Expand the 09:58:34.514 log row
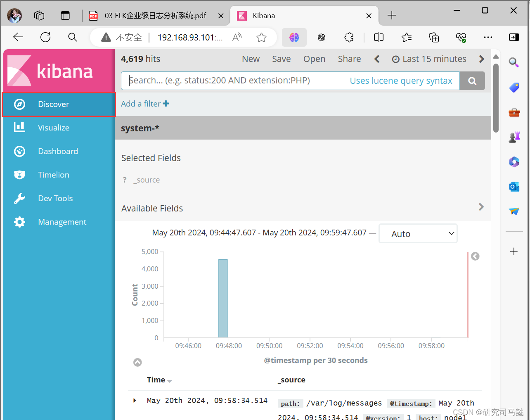Viewport: 530px width, 420px height. pos(135,401)
